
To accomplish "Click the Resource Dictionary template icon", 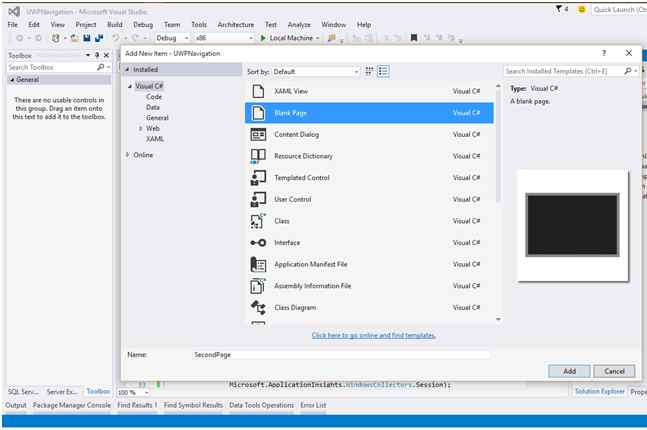I will pyautogui.click(x=258, y=156).
